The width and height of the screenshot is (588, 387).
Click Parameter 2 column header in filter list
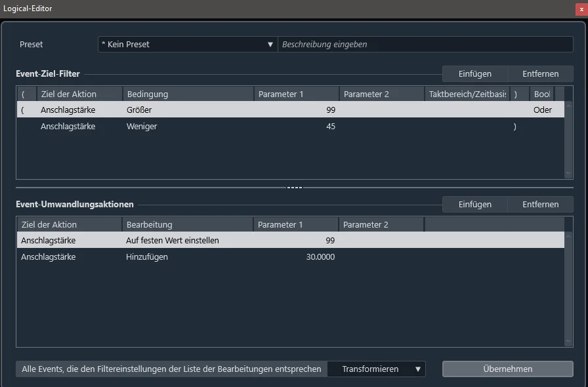(x=382, y=94)
